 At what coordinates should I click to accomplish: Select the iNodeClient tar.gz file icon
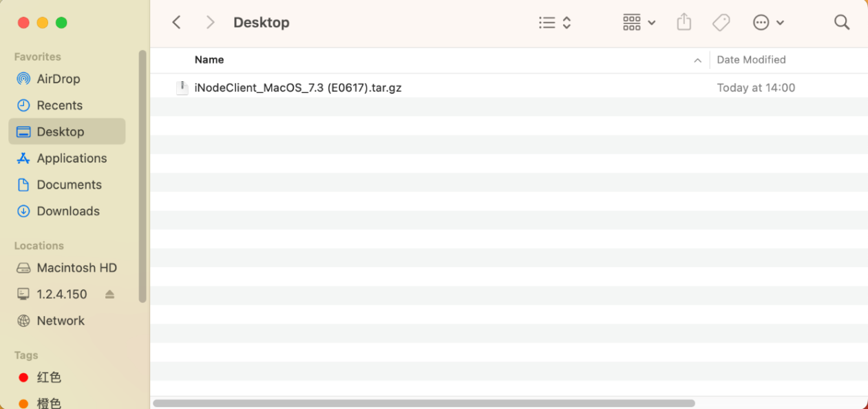coord(182,87)
